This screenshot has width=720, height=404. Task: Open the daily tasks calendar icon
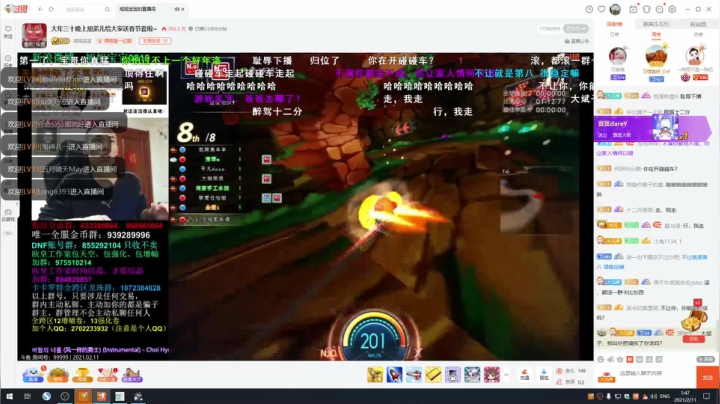[x=633, y=9]
